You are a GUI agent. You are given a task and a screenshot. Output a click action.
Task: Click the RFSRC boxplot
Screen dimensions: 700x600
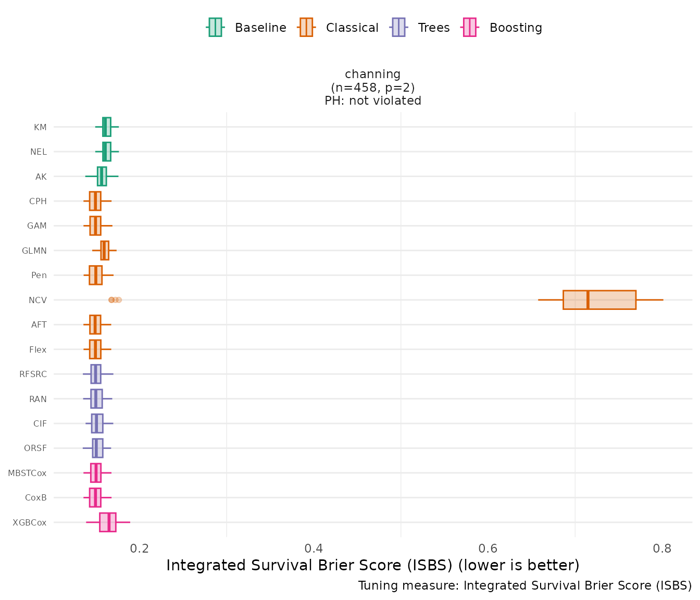[96, 374]
